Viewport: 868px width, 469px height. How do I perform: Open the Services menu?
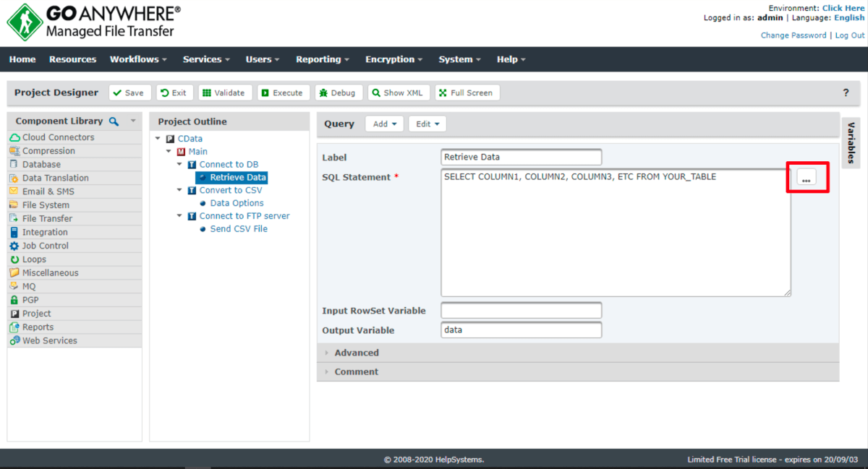click(206, 59)
